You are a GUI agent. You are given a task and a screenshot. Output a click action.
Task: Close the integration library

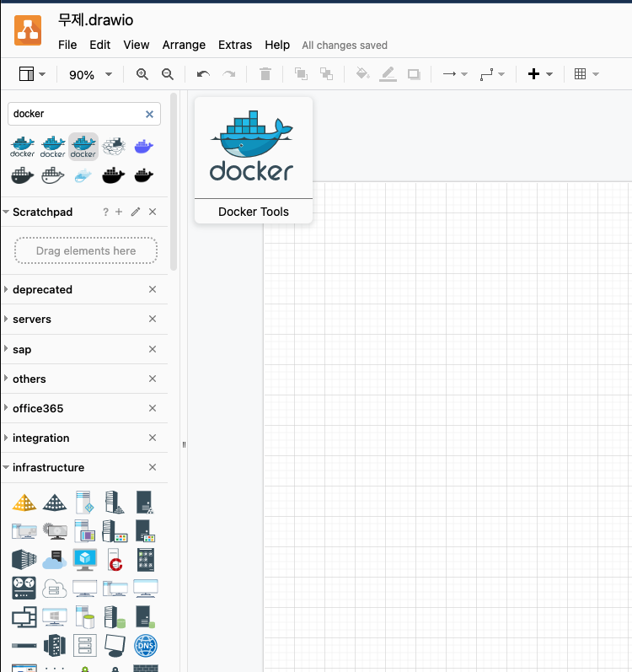[153, 438]
